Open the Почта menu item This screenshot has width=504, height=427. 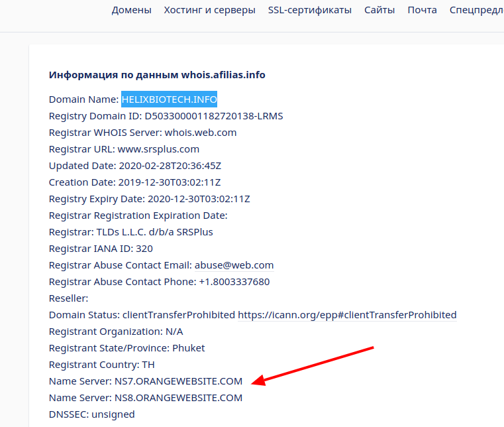[422, 10]
